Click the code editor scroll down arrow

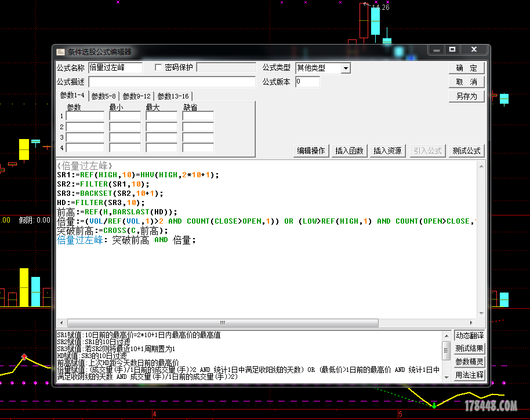(x=481, y=313)
